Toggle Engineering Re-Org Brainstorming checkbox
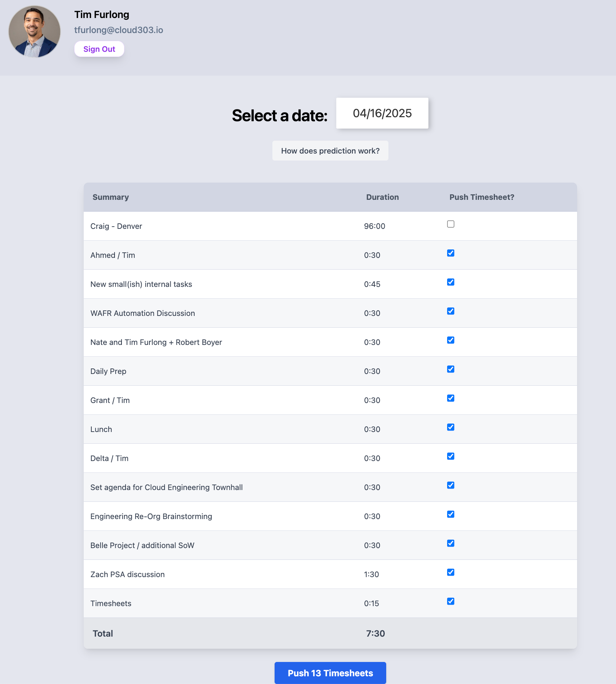This screenshot has width=616, height=684. [451, 514]
